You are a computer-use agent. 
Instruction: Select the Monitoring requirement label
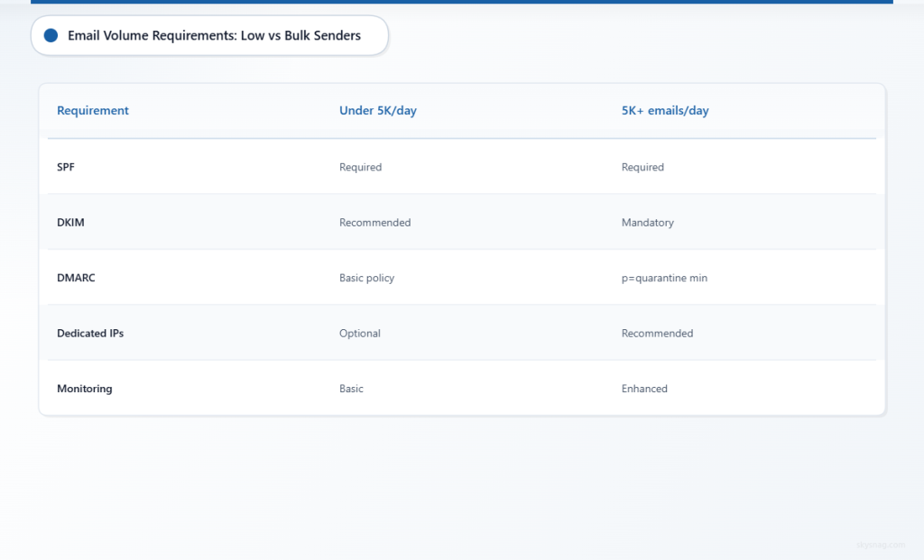(84, 389)
